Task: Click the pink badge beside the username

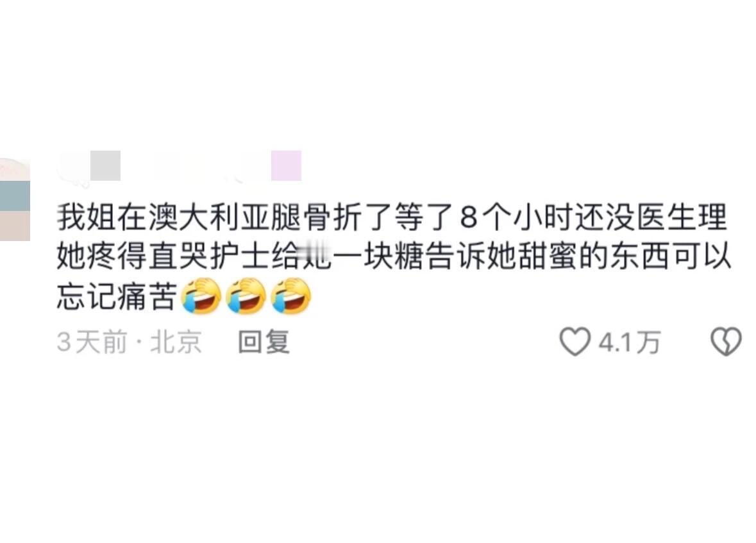Action: pos(287,165)
